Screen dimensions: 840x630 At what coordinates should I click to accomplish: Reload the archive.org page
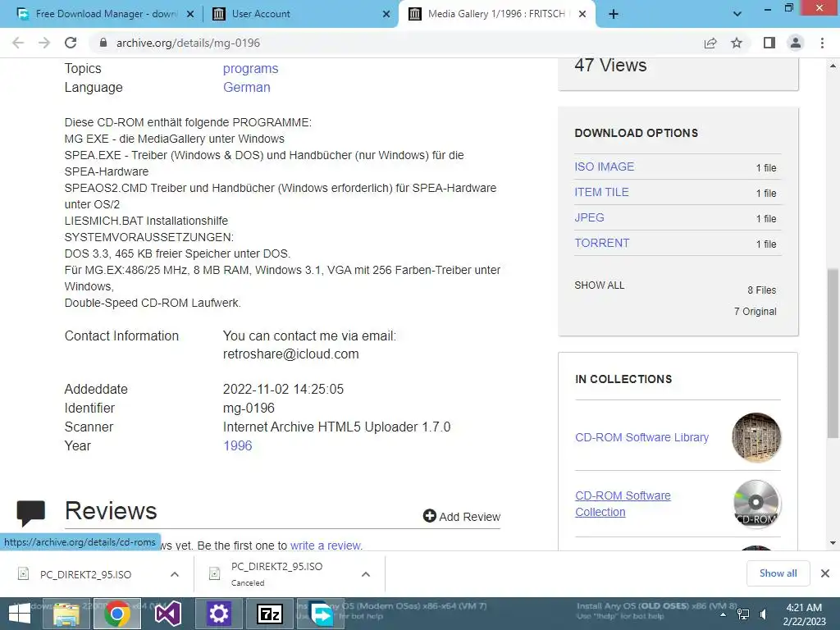point(71,43)
